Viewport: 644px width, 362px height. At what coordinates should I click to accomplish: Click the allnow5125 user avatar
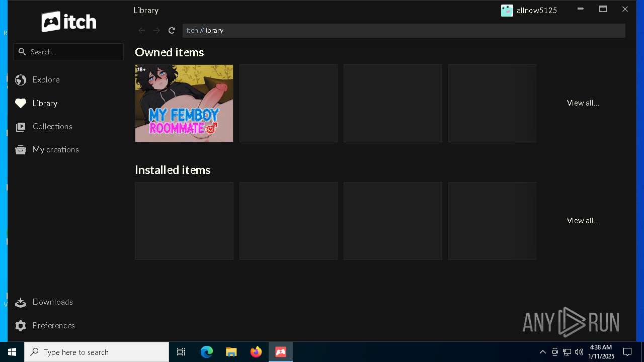coord(507,10)
